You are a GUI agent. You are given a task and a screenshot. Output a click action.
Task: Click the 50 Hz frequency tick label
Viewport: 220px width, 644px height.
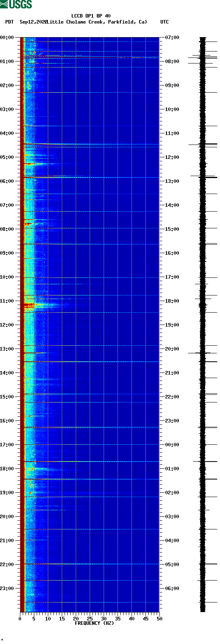pyautogui.click(x=159, y=619)
